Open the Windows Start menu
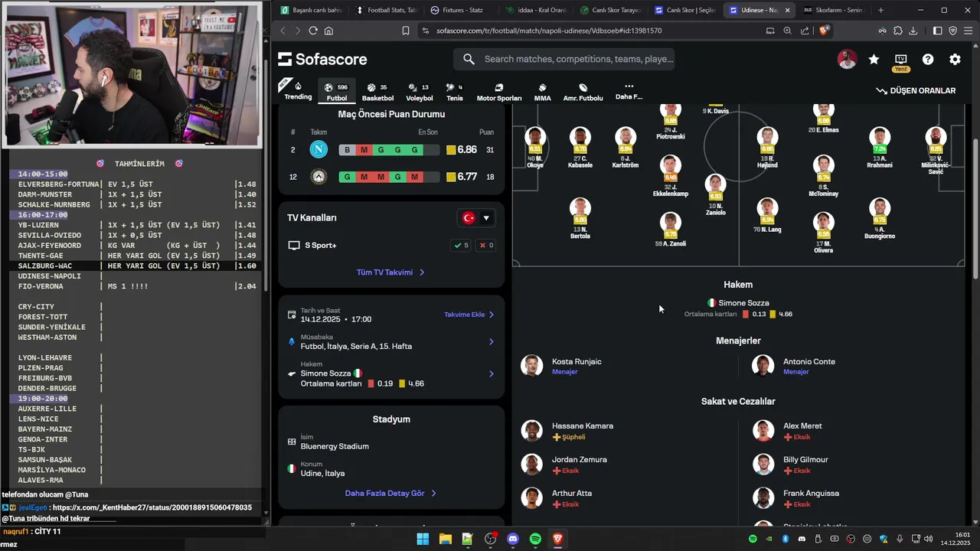The image size is (980, 551). [423, 539]
